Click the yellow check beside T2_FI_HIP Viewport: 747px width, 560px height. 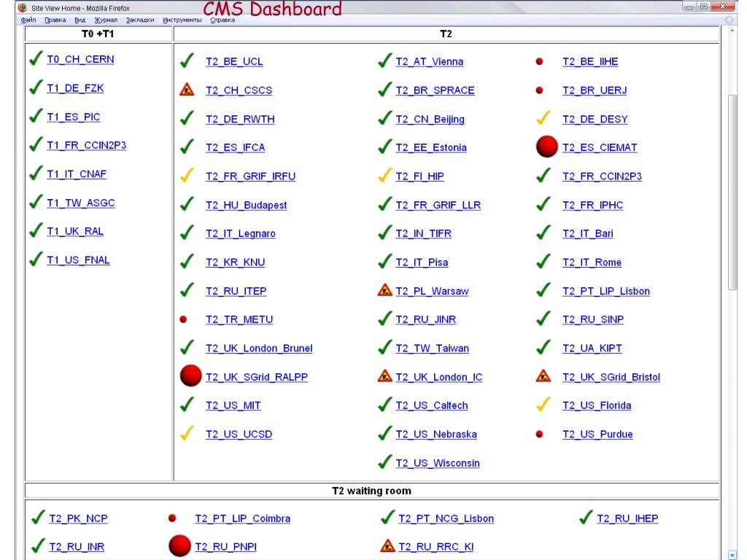[x=385, y=175]
